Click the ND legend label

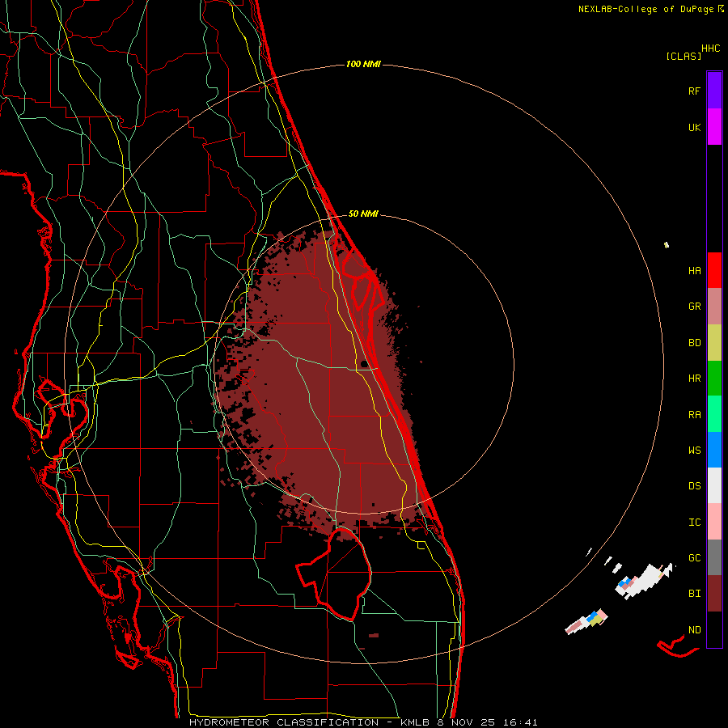pos(694,630)
